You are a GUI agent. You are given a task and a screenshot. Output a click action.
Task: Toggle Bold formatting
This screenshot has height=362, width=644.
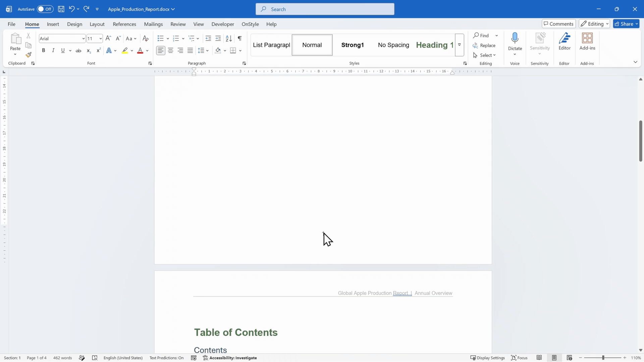43,51
